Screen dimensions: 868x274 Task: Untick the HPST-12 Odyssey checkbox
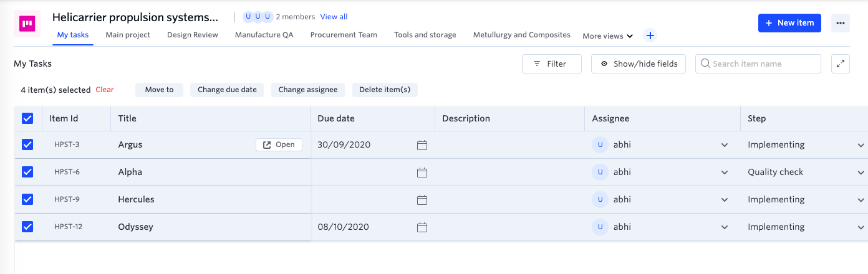(27, 227)
